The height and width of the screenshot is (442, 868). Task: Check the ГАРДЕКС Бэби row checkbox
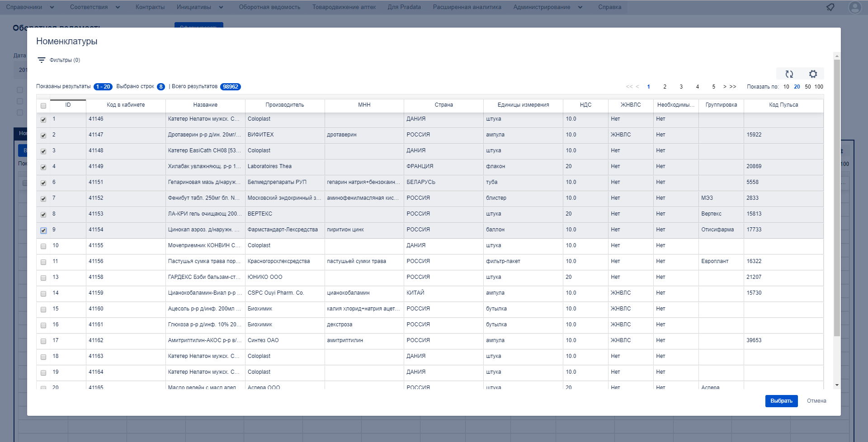(43, 278)
